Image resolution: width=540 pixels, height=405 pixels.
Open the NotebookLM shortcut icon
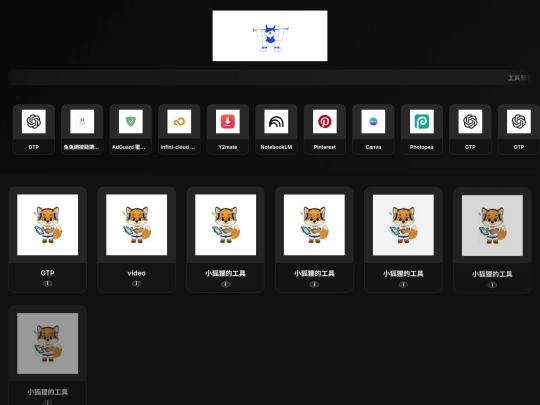click(x=276, y=121)
